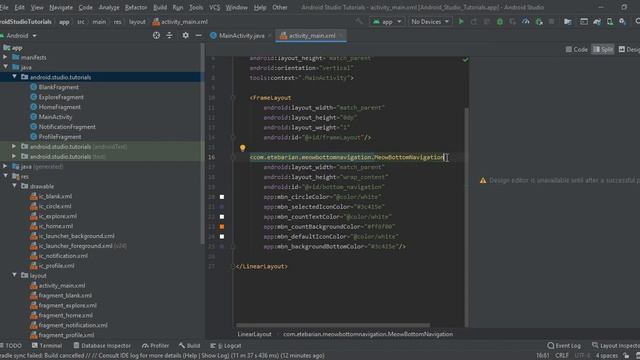
Task: Click the Search Everywhere magnifier icon
Action: click(637, 22)
